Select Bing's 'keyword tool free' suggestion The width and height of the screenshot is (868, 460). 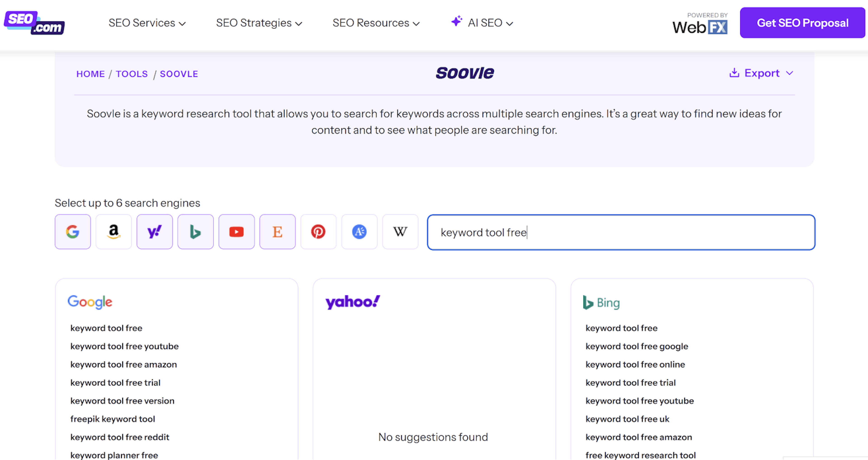pyautogui.click(x=621, y=328)
